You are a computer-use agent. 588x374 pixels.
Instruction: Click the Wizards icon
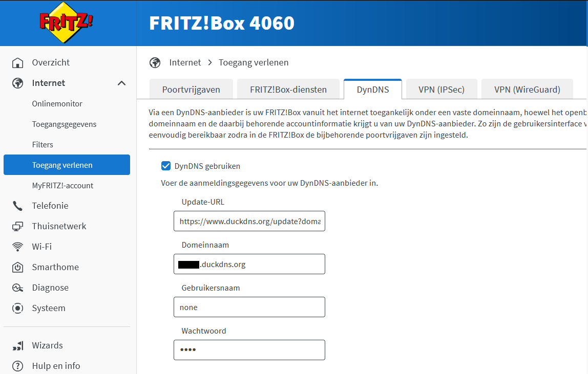17,345
